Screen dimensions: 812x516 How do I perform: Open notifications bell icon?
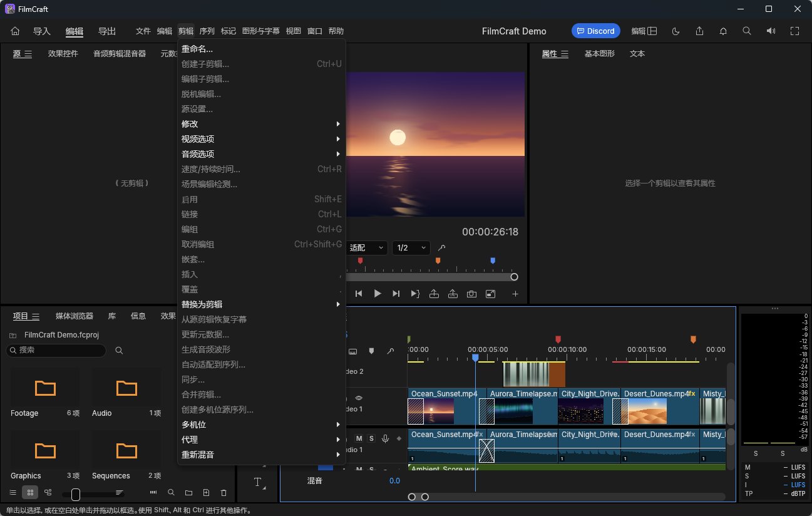tap(723, 31)
